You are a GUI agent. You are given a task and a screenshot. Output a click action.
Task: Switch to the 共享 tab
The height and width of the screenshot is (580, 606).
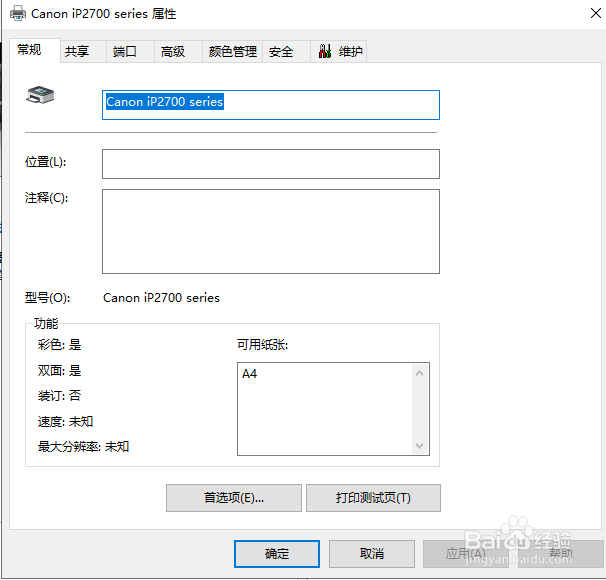pos(83,51)
